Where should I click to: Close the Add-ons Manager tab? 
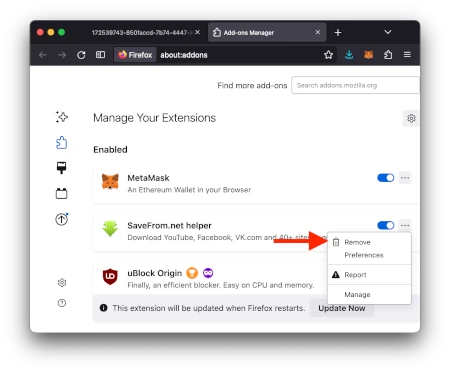318,32
